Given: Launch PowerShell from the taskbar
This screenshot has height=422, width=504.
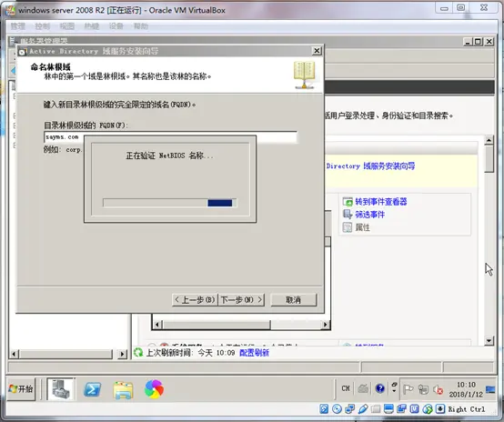Looking at the screenshot, I should pyautogui.click(x=92, y=389).
